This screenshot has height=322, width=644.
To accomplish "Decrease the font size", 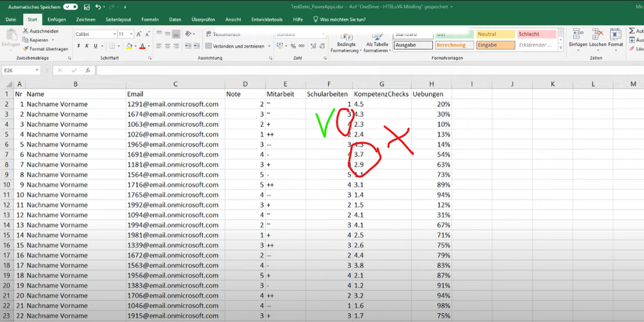I will click(x=148, y=34).
